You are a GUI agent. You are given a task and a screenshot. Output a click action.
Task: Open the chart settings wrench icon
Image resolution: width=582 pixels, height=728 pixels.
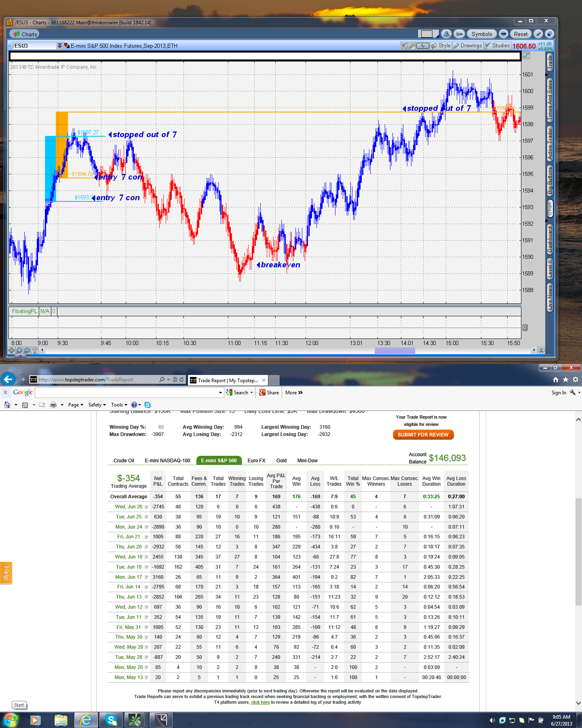pos(411,46)
